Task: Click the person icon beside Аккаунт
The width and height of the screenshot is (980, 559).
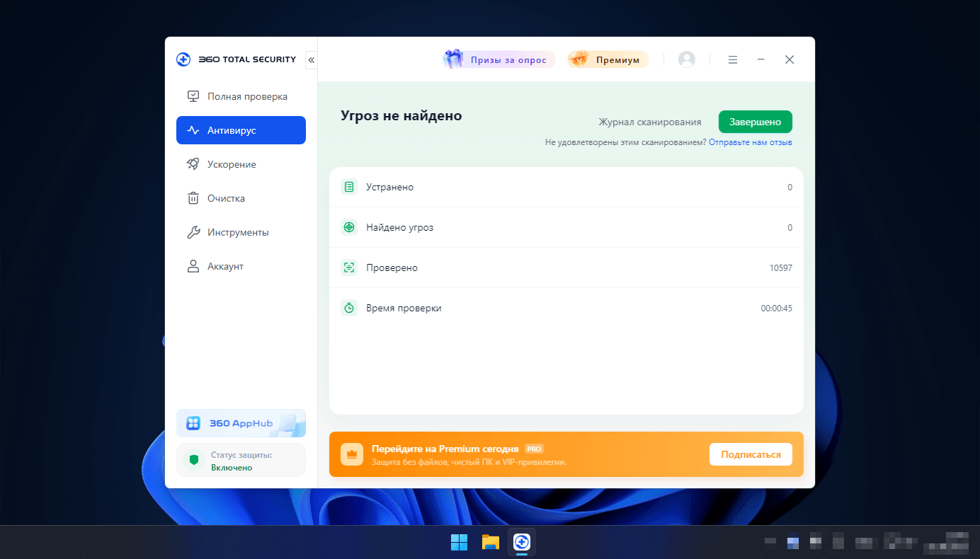Action: pyautogui.click(x=193, y=266)
